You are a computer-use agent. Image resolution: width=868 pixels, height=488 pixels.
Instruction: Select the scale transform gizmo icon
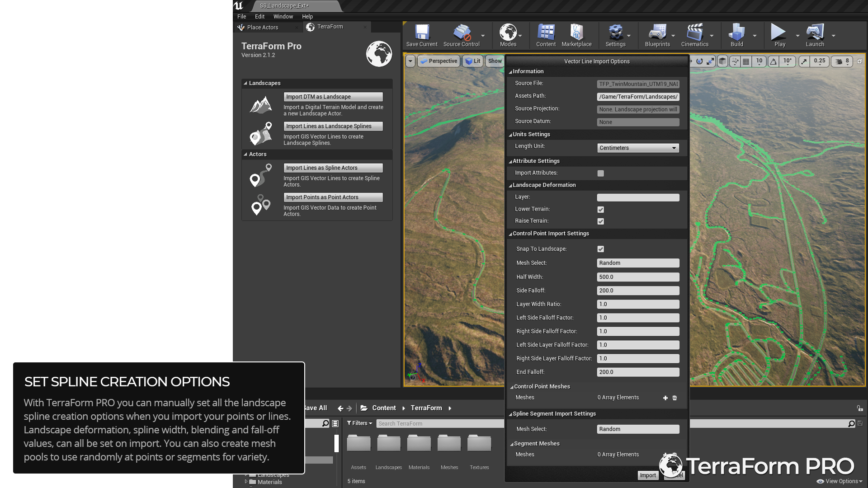[x=711, y=61]
